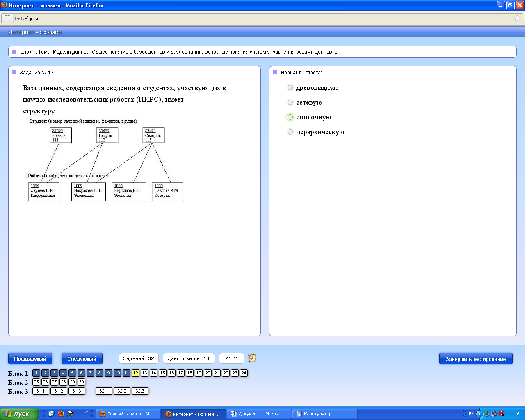
Task: Open question 7 in Блок 1
Action: (x=90, y=373)
